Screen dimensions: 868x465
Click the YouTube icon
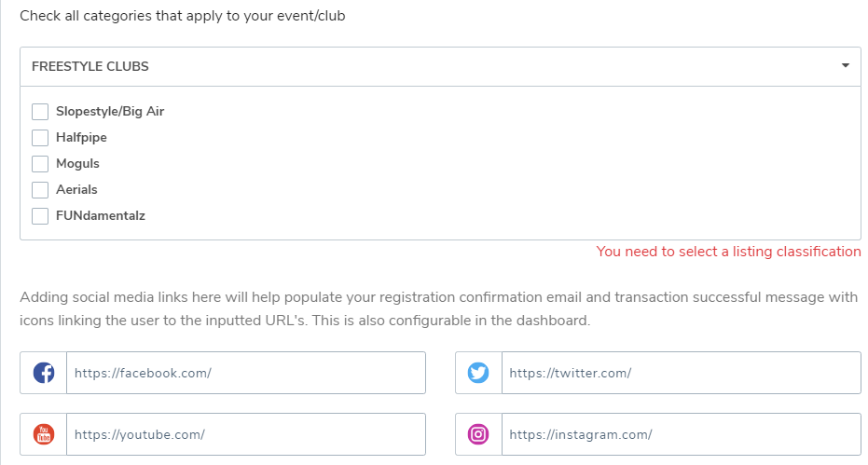pos(44,434)
